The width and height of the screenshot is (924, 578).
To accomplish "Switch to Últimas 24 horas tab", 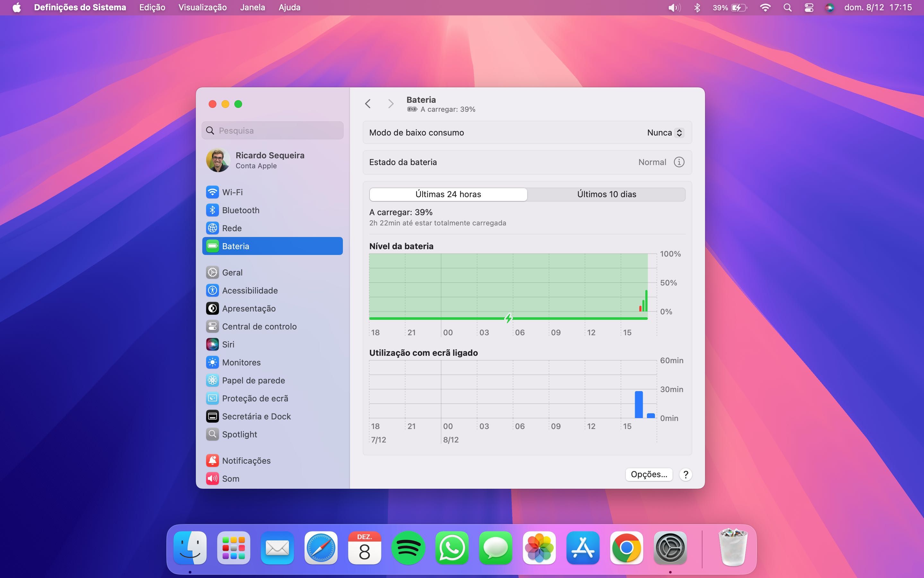I will click(x=448, y=194).
